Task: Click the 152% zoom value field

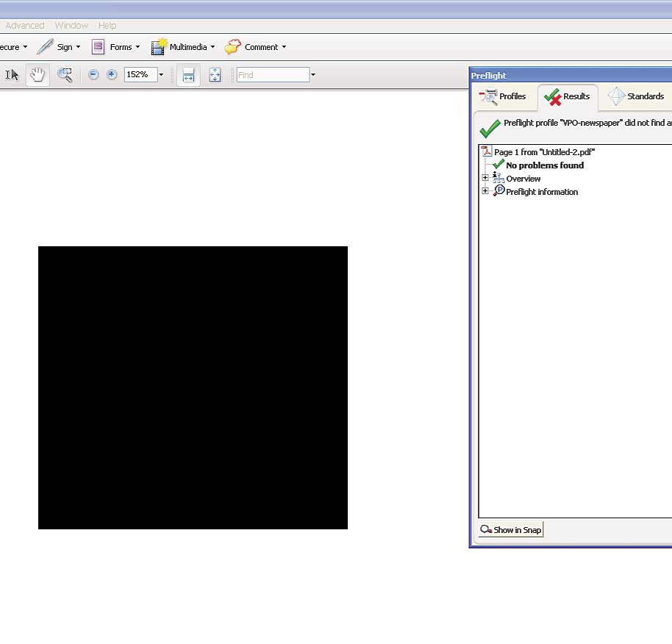Action: click(x=140, y=74)
